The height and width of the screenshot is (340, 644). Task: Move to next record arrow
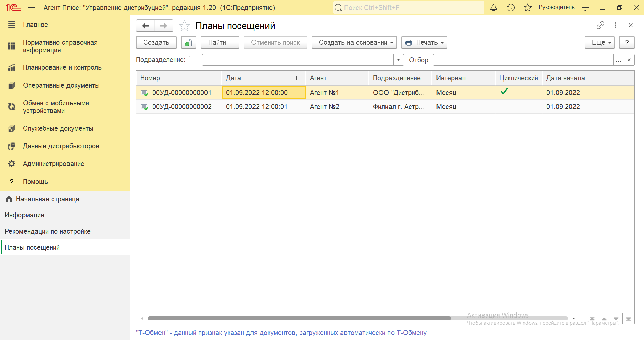(616, 319)
